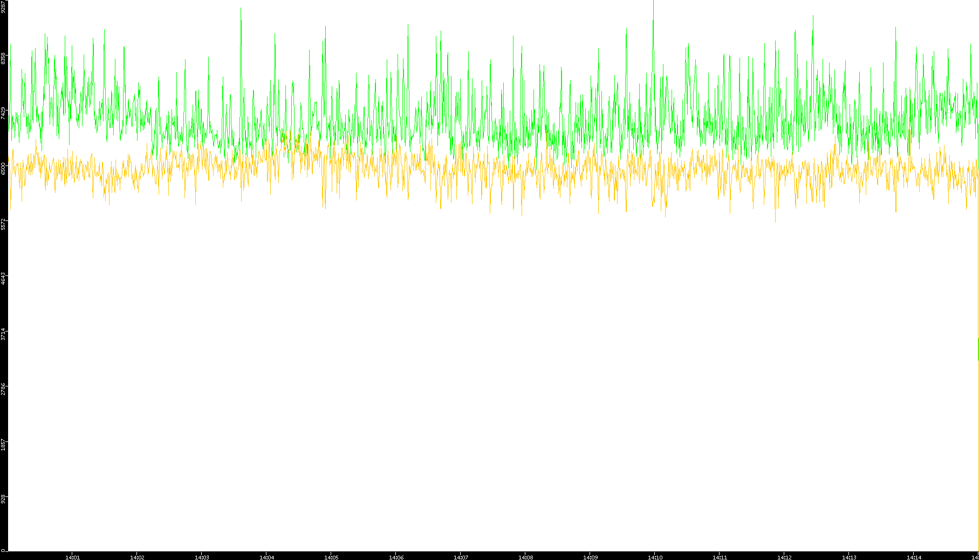Click the 14:03 time label
979x560 pixels.
click(202, 557)
